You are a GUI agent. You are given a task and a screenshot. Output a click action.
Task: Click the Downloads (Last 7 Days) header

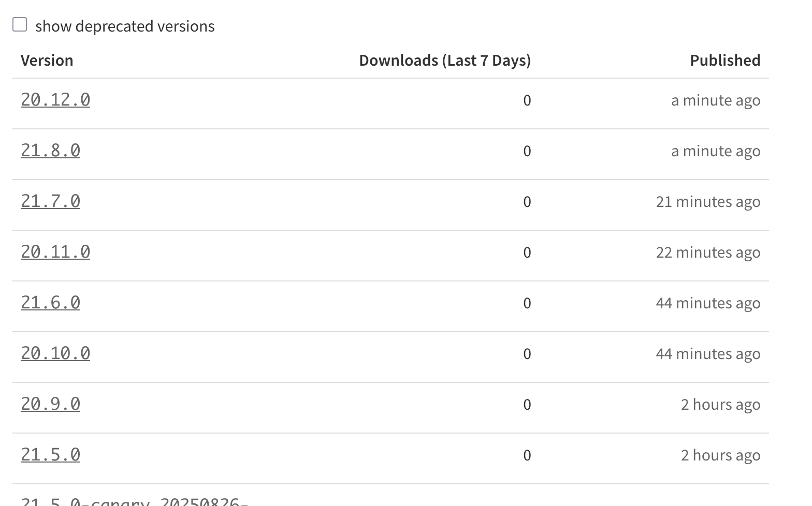click(445, 61)
